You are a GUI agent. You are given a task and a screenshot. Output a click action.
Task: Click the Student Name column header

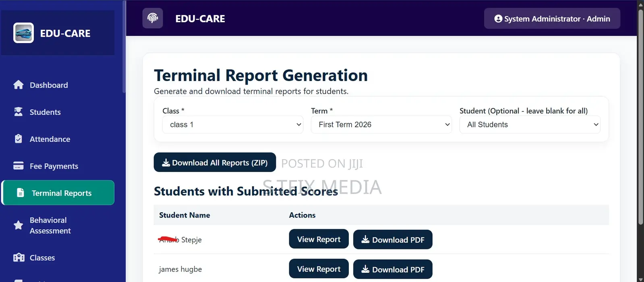[184, 215]
